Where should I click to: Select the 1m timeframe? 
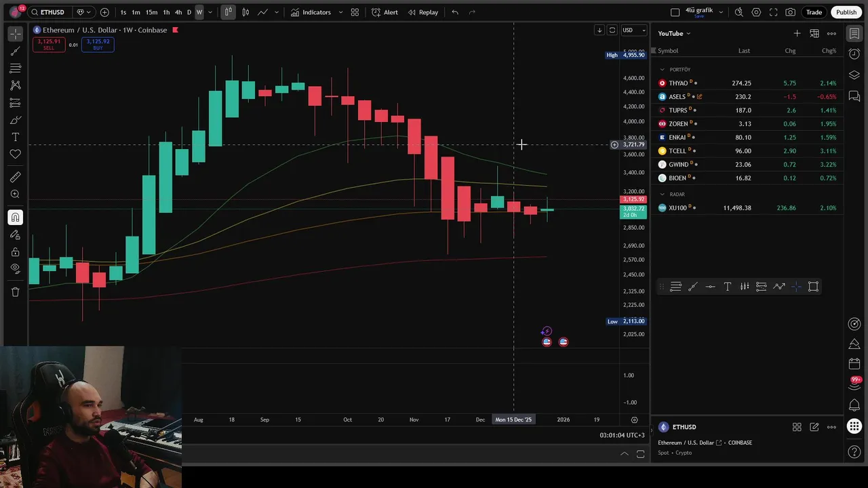[x=136, y=12]
